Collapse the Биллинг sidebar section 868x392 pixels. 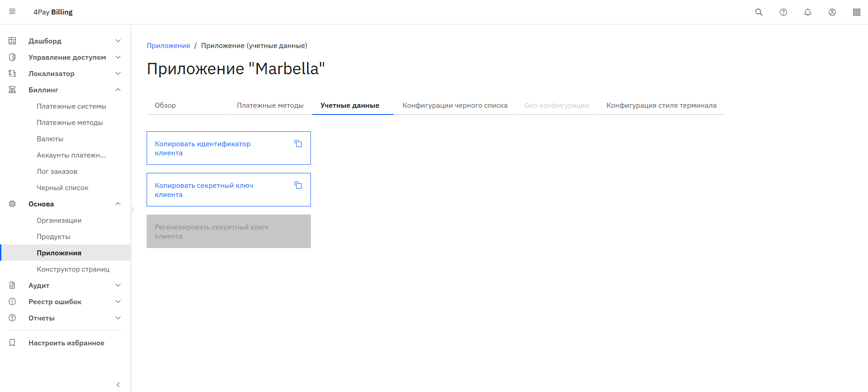[118, 90]
